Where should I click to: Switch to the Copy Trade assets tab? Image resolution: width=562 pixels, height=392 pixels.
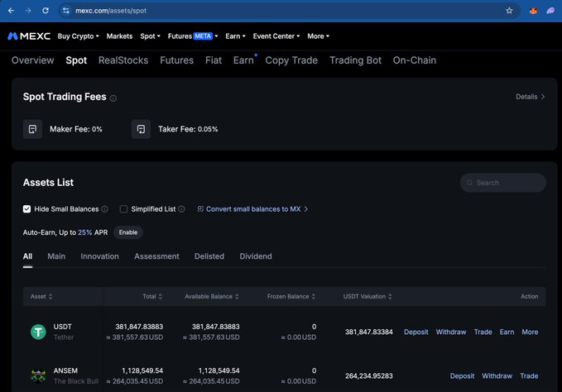tap(291, 60)
